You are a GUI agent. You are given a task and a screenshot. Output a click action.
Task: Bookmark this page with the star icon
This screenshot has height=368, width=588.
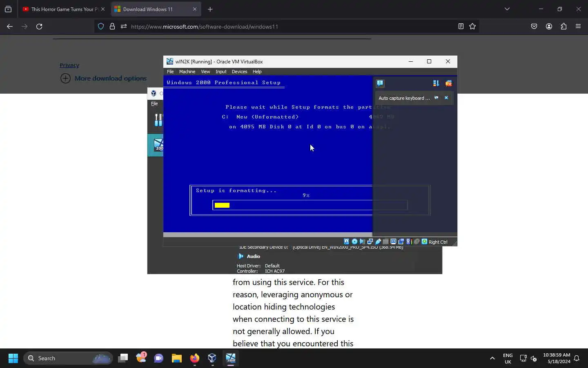[x=472, y=26]
